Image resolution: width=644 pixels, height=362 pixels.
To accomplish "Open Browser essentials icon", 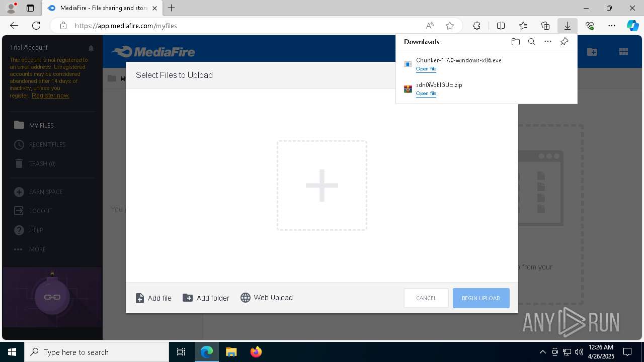I will click(590, 26).
